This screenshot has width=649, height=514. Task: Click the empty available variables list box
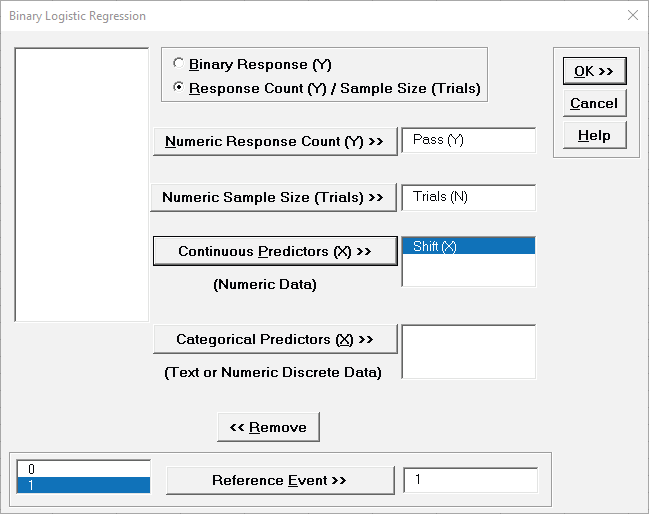click(x=82, y=185)
